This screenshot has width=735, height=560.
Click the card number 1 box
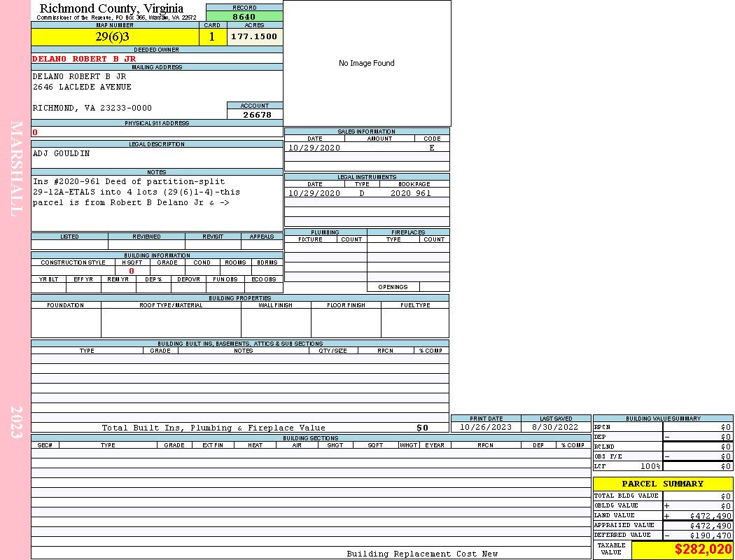click(x=213, y=37)
